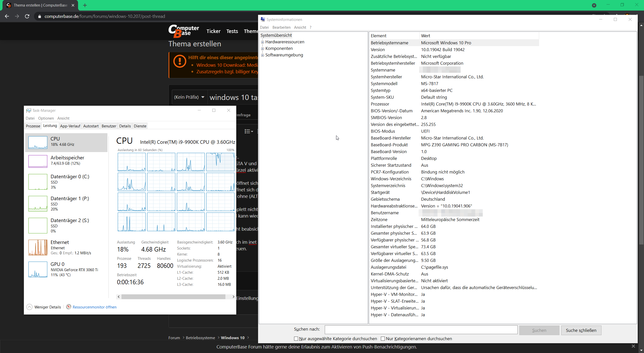
Task: Click the Suche schließen button
Action: point(581,330)
